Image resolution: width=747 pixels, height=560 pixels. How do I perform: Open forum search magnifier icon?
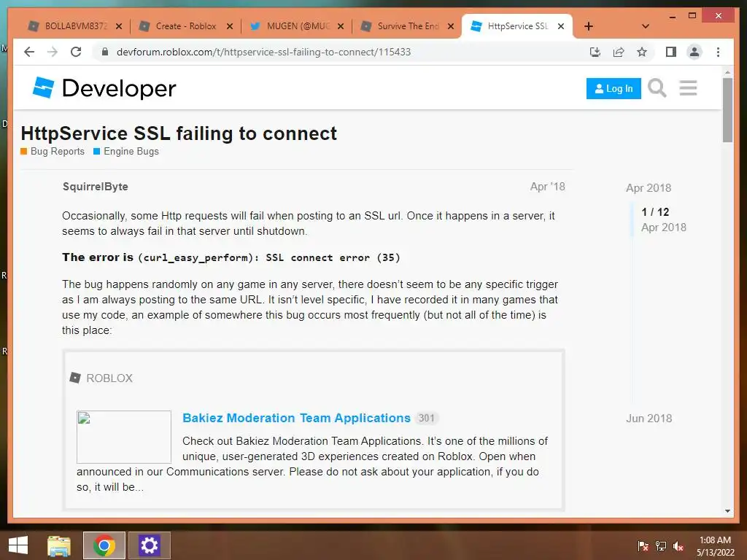[657, 88]
